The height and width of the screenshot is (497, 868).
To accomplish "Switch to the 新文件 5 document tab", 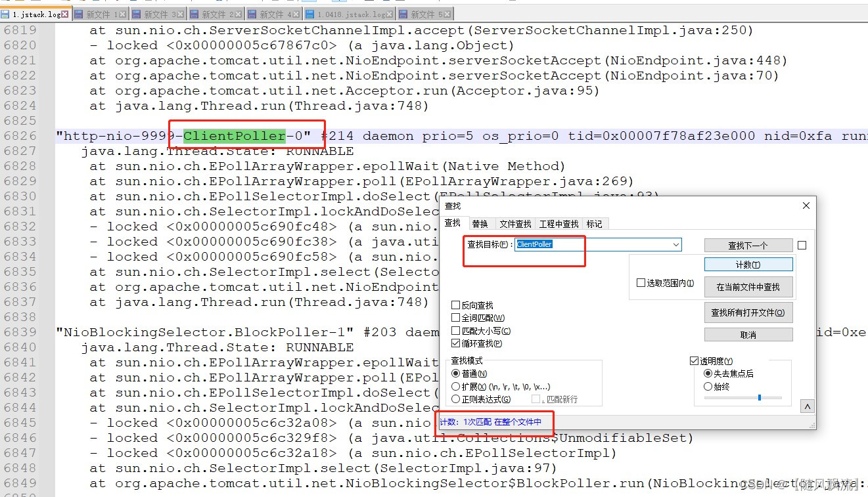I will click(424, 14).
